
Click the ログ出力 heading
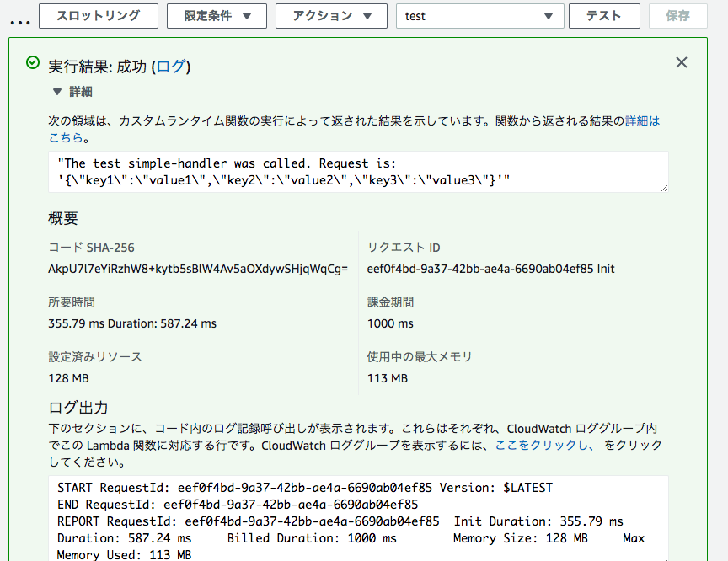tap(78, 408)
